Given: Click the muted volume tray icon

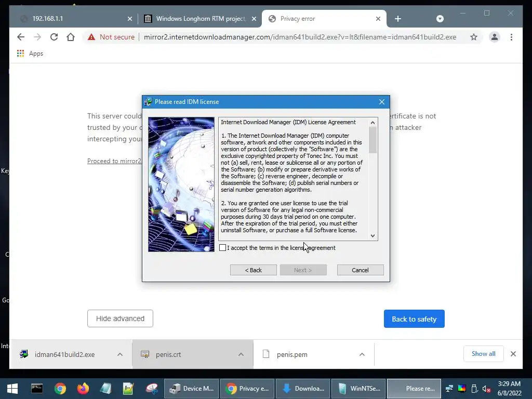Looking at the screenshot, I should [x=486, y=389].
